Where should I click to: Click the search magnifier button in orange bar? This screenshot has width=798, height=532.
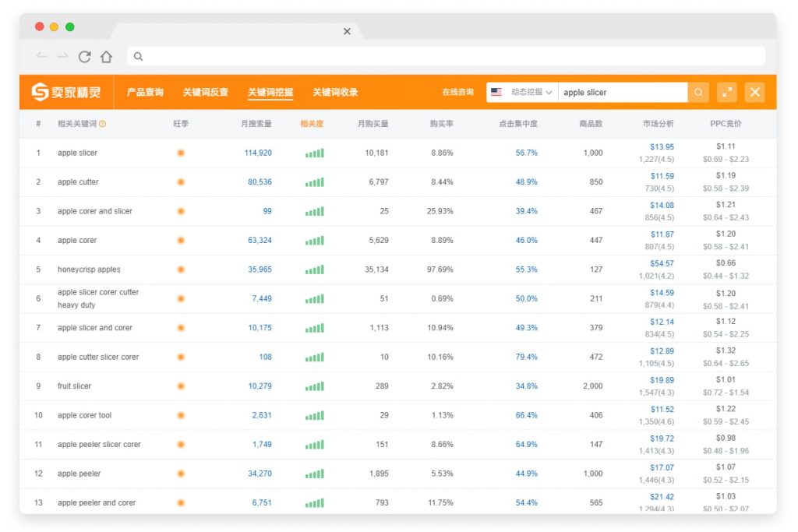coord(698,92)
